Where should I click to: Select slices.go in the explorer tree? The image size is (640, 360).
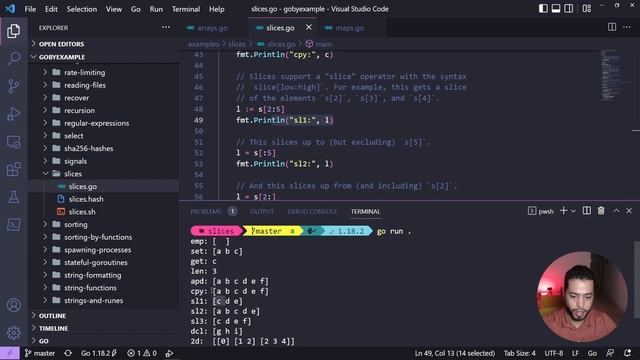pyautogui.click(x=83, y=186)
